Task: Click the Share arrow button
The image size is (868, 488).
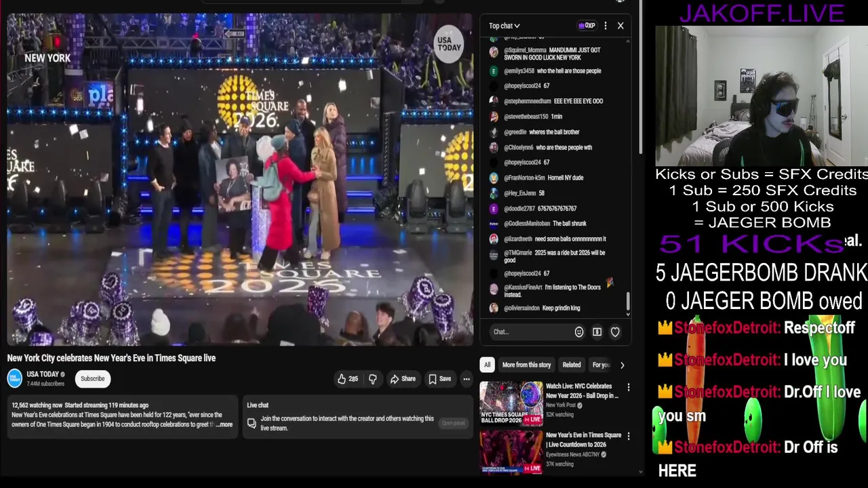Action: click(403, 379)
